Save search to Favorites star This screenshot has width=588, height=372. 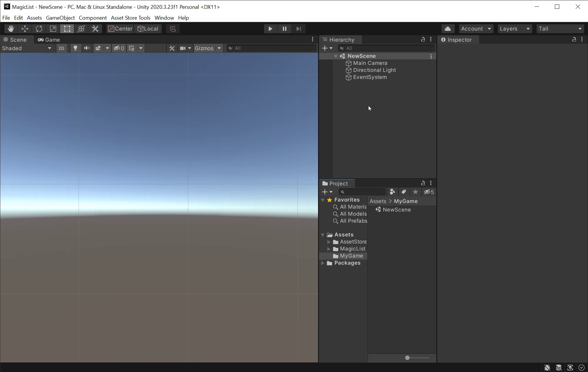(x=415, y=192)
